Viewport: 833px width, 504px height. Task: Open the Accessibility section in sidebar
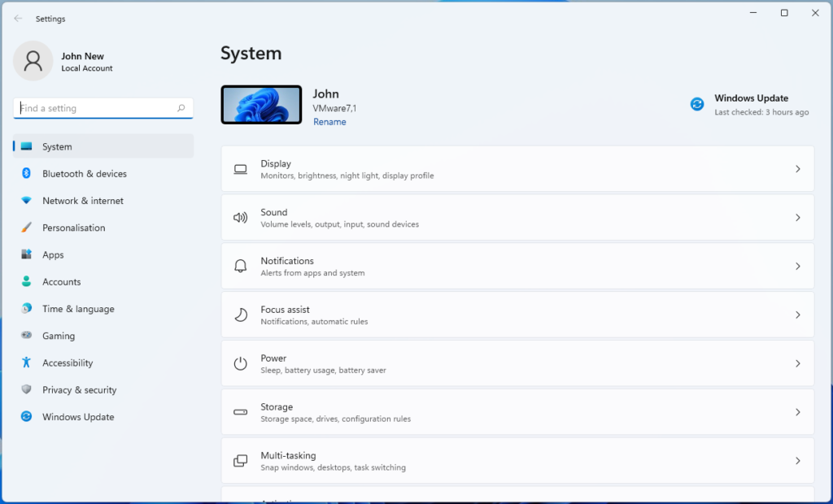tap(68, 363)
